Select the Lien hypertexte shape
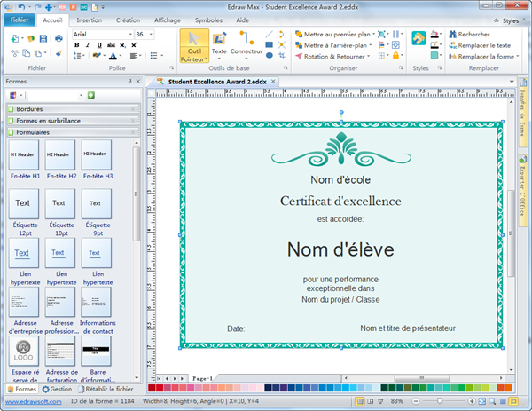Screen dimensions: 532x411 click(25, 253)
